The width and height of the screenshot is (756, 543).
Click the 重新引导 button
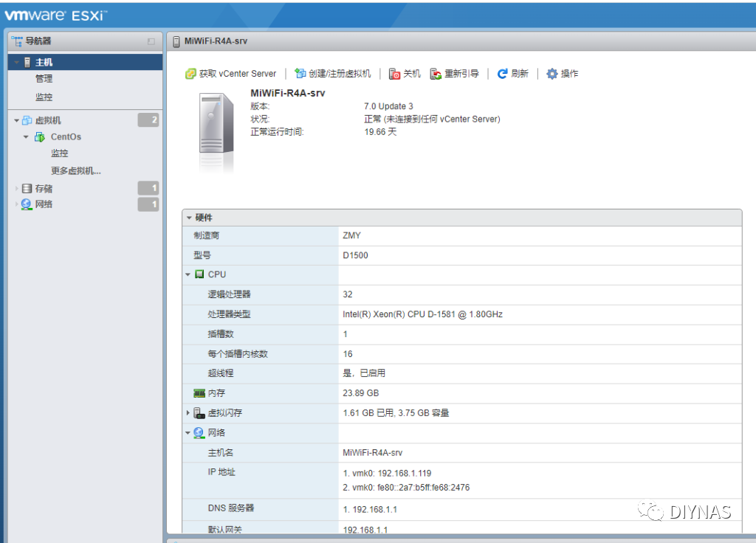point(455,74)
